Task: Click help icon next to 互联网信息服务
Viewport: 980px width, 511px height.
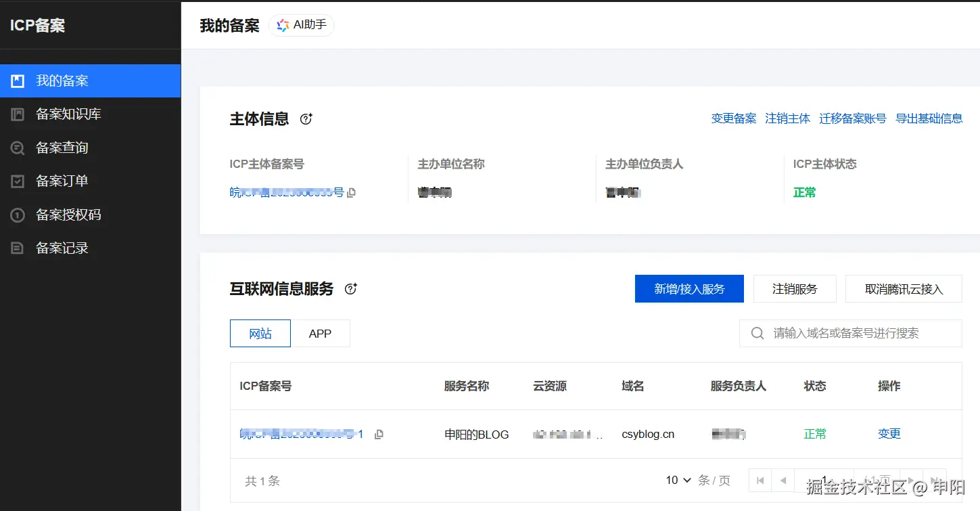Action: click(x=351, y=289)
